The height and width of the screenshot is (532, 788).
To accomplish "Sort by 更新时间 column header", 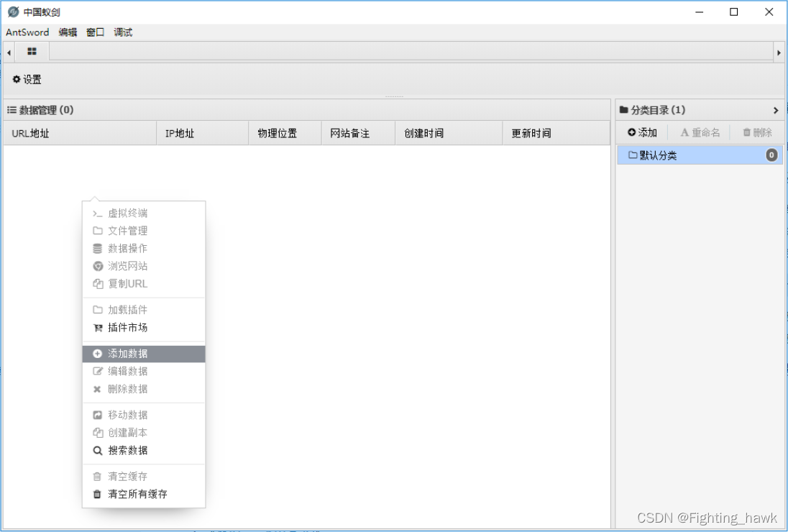I will (556, 133).
